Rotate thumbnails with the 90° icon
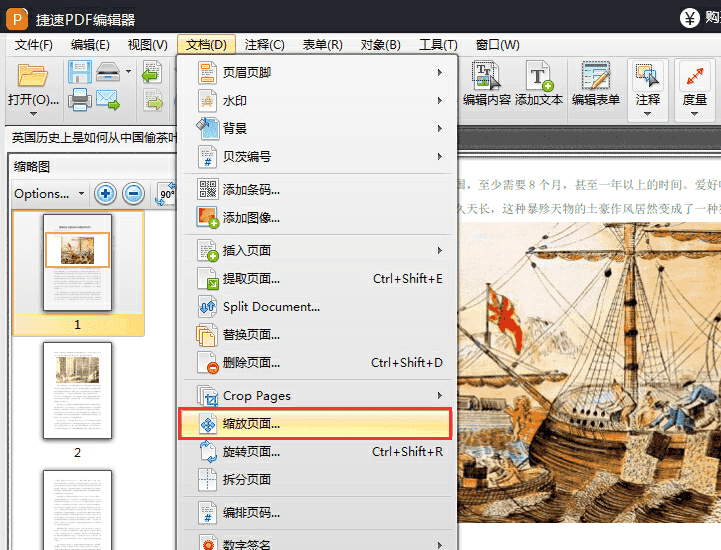The height and width of the screenshot is (550, 721). coord(166,194)
